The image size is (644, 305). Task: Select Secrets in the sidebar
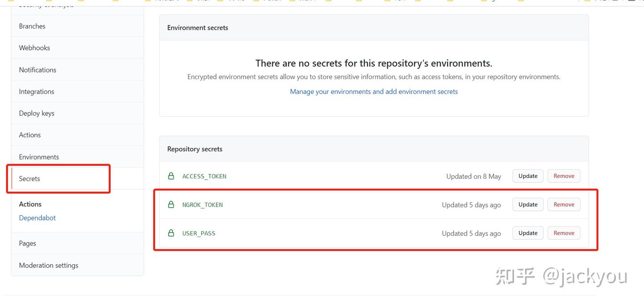29,178
